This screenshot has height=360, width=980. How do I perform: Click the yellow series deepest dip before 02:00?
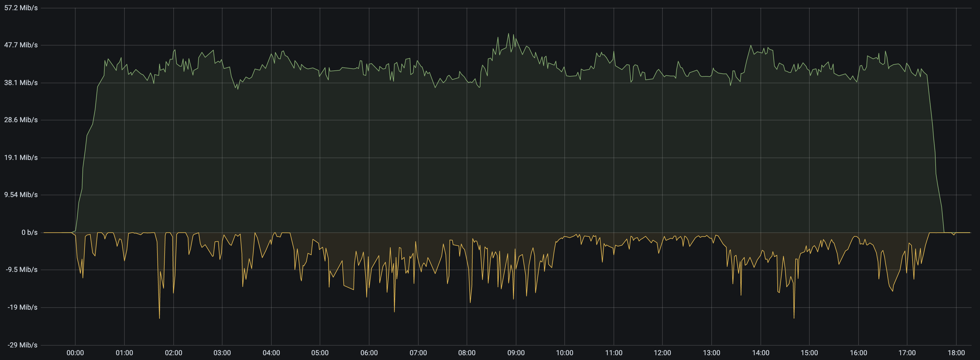[159, 318]
